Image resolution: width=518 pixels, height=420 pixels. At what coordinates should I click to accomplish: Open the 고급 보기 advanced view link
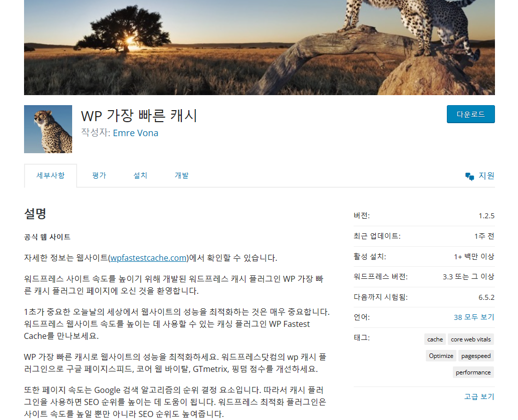479,396
